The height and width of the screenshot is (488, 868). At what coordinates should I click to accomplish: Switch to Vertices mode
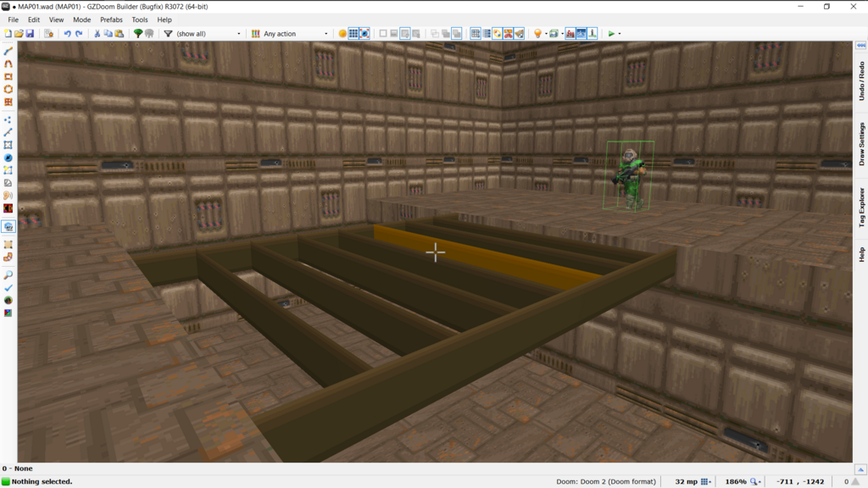(8, 119)
